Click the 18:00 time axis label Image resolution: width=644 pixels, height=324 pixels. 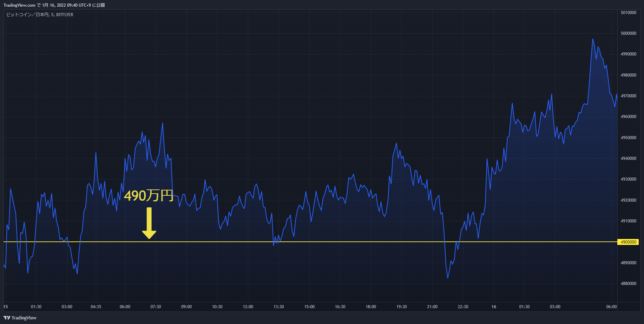pos(371,307)
